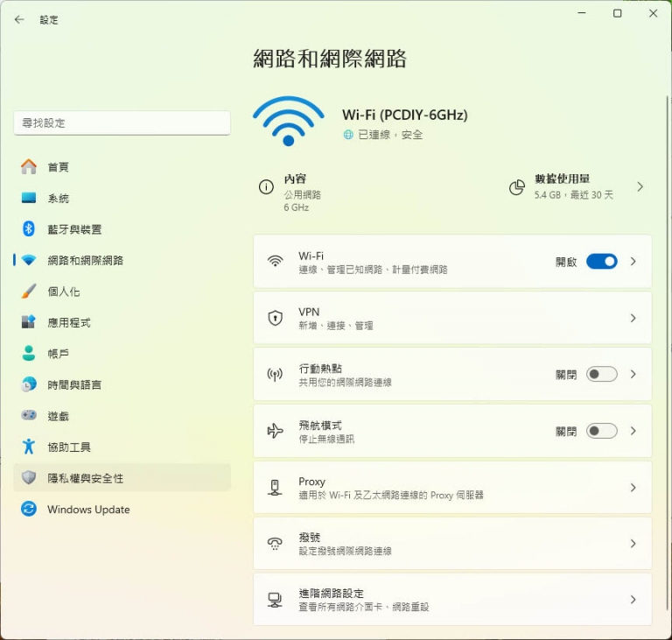
Task: Go to 首頁 Home in sidebar
Action: coord(122,167)
